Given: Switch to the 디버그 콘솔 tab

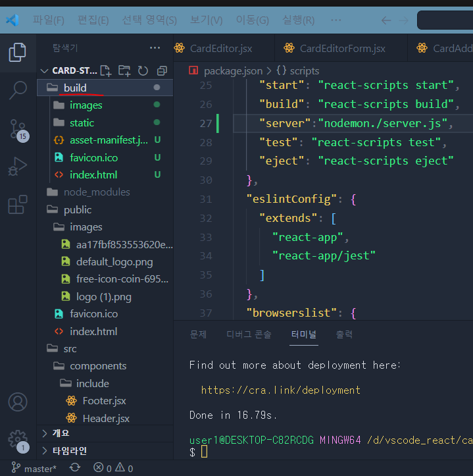Looking at the screenshot, I should click(x=249, y=334).
